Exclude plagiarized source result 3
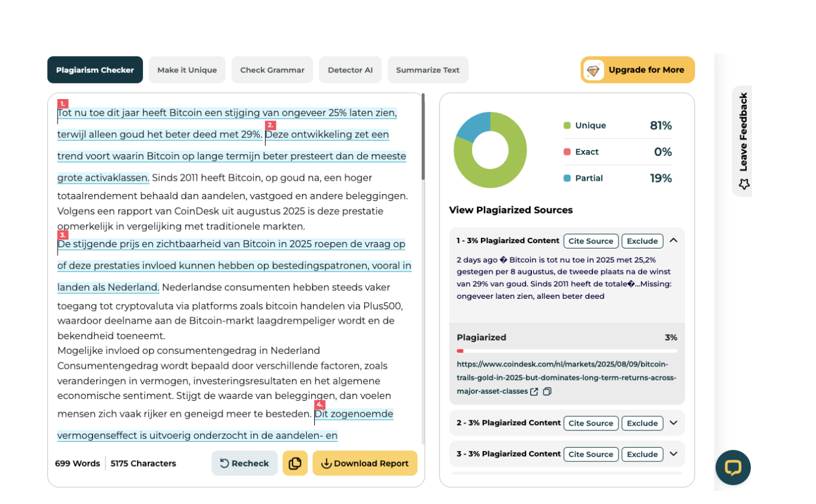Image resolution: width=816 pixels, height=504 pixels. (642, 454)
